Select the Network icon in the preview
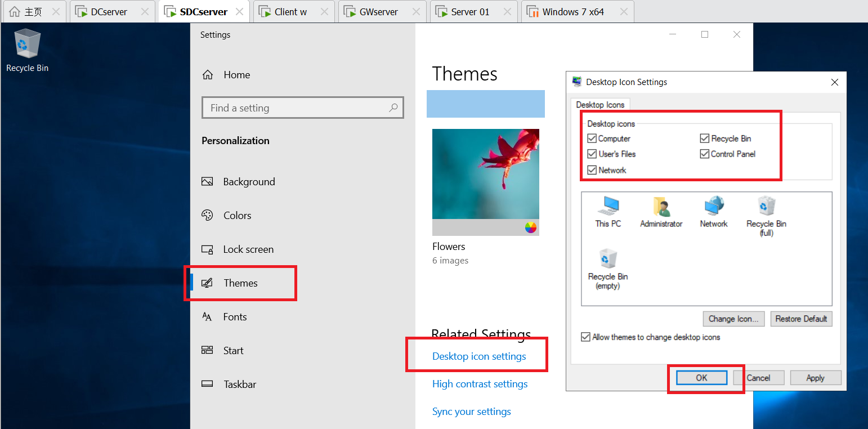This screenshot has width=868, height=429. coord(713,208)
